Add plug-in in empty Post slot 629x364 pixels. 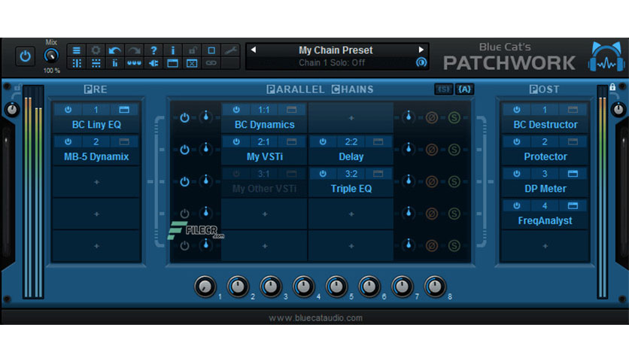(x=545, y=246)
